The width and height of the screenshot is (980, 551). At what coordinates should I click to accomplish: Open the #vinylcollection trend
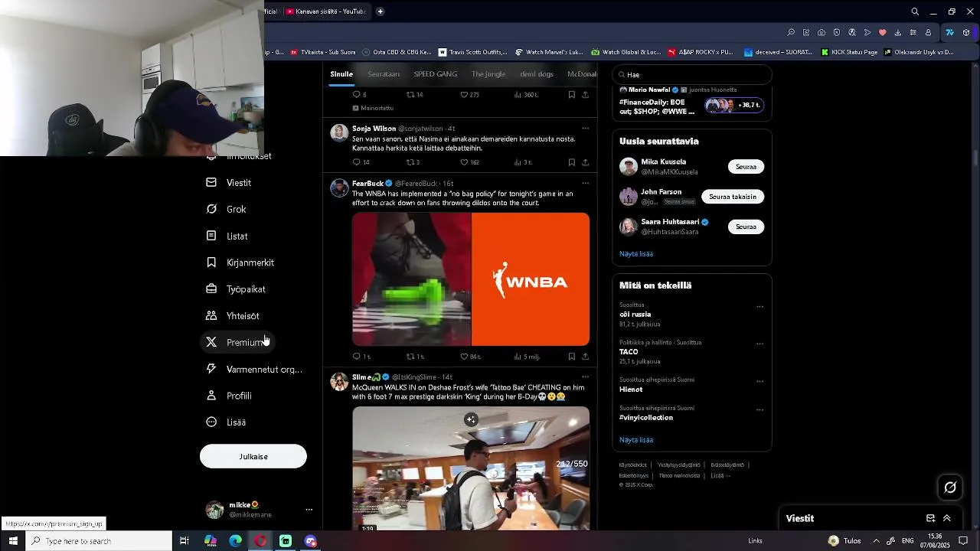click(646, 418)
